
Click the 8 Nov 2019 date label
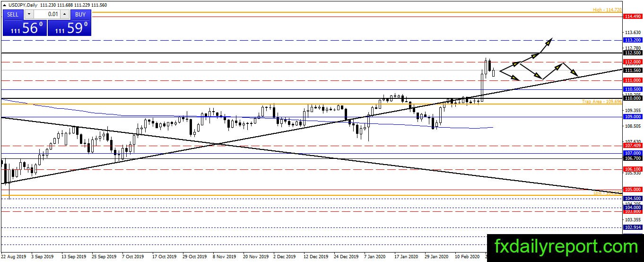pyautogui.click(x=225, y=257)
